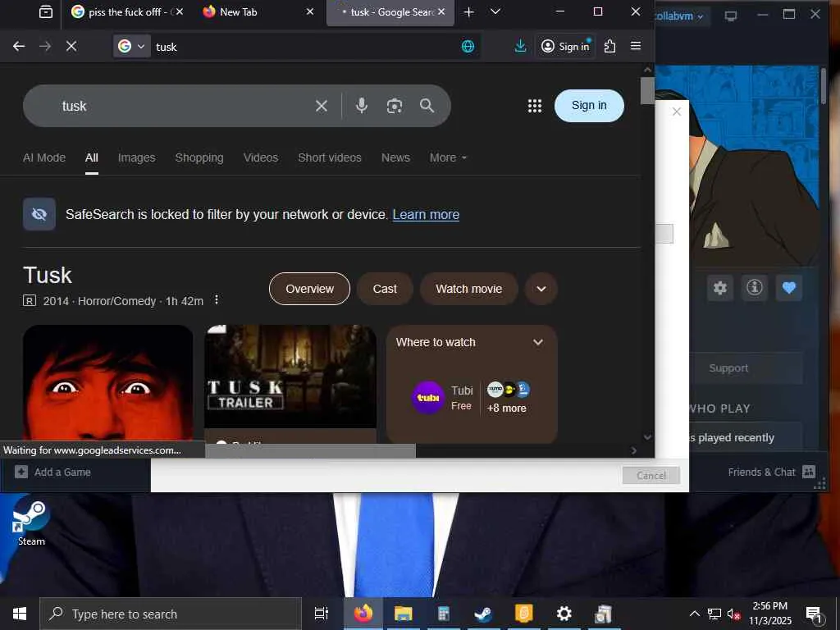Open Task View on taskbar
This screenshot has height=630, width=840.
(x=322, y=614)
